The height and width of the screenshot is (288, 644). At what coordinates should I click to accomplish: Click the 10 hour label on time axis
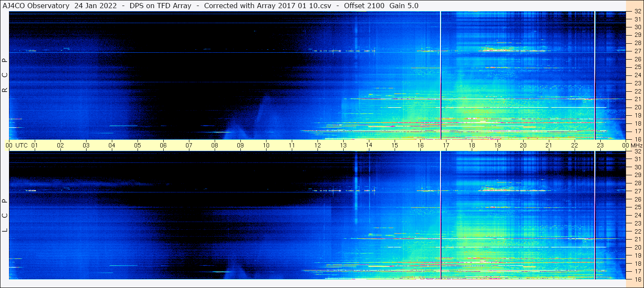coord(266,145)
